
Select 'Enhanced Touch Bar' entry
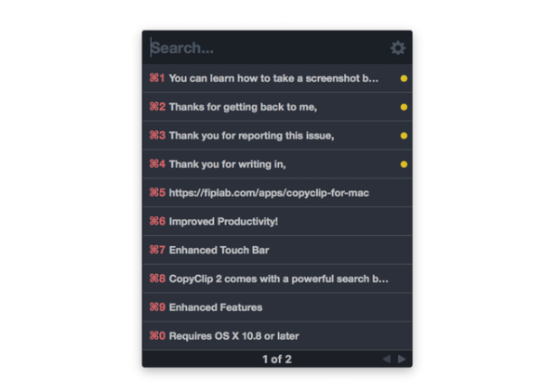click(x=277, y=250)
